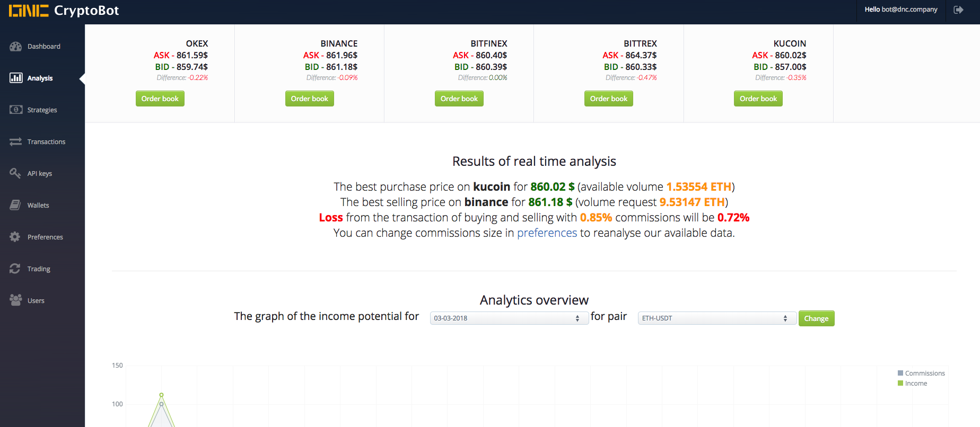Open BINANCE order book
This screenshot has width=980, height=427.
(x=310, y=99)
